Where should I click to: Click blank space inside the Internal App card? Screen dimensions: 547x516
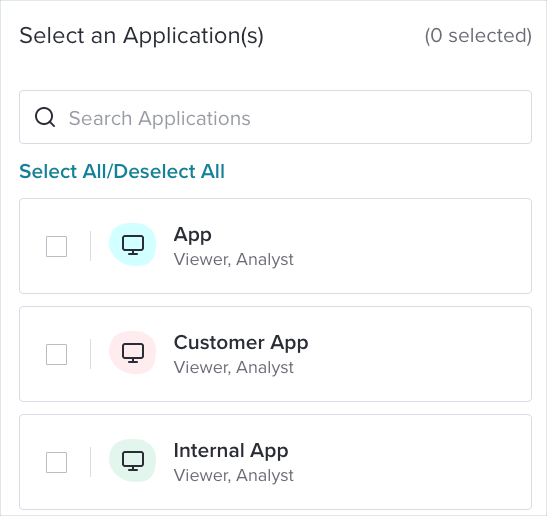(412, 462)
